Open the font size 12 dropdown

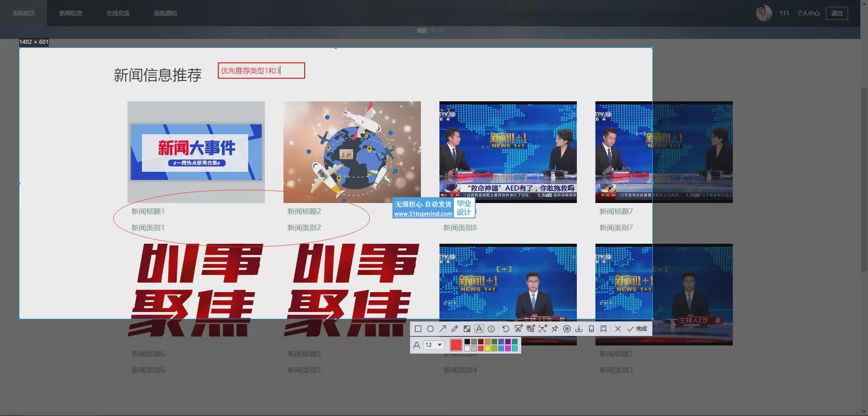tap(434, 345)
